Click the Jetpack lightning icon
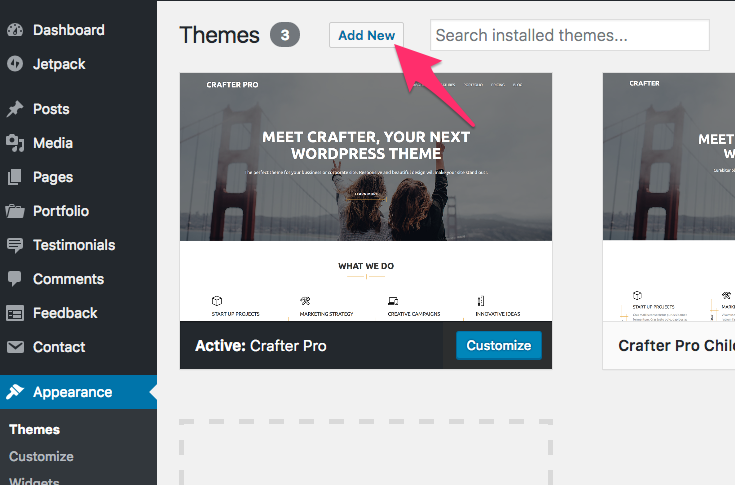This screenshot has height=485, width=735. click(15, 64)
